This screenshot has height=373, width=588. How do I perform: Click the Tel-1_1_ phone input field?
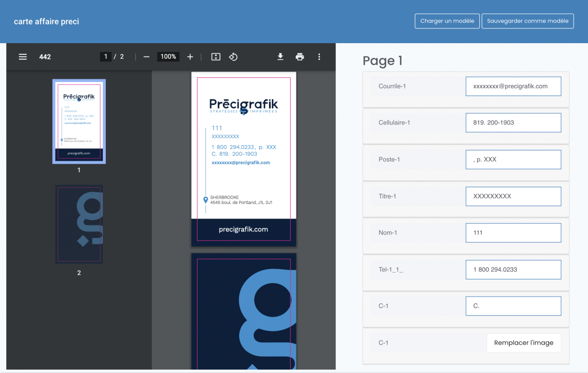point(514,270)
